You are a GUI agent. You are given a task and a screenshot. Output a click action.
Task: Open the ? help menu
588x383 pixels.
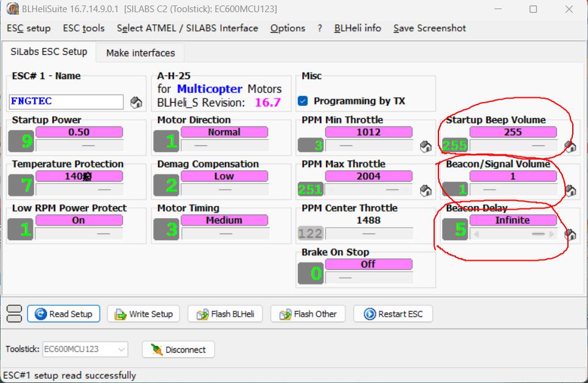(319, 28)
